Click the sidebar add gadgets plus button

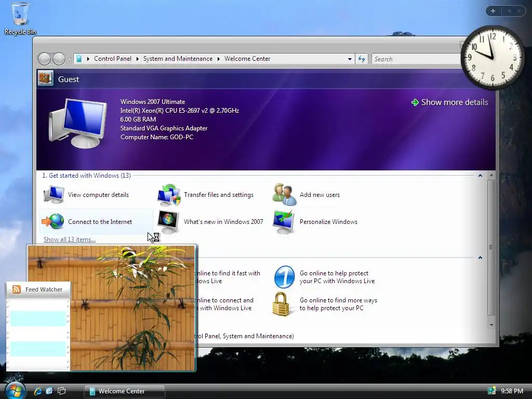coord(493,11)
